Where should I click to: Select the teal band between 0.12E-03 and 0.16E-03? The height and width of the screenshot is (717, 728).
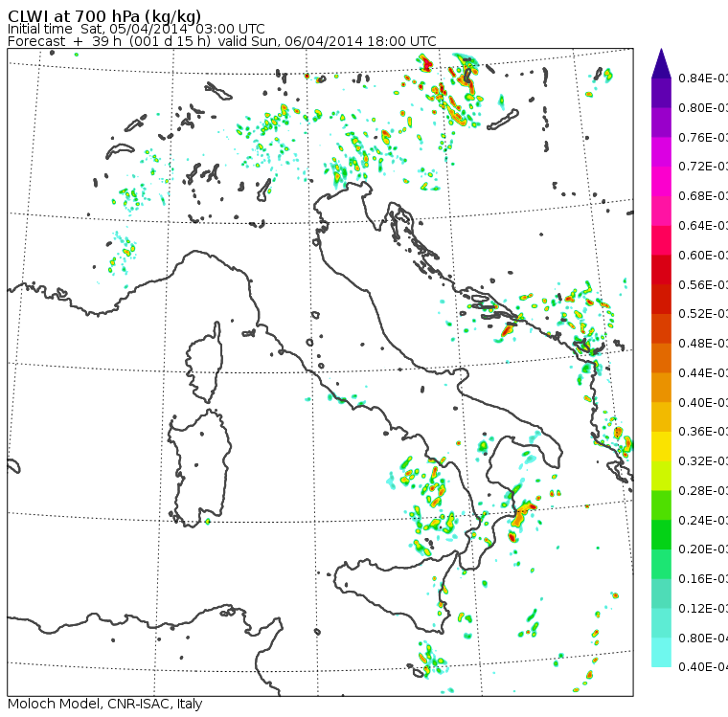click(661, 594)
